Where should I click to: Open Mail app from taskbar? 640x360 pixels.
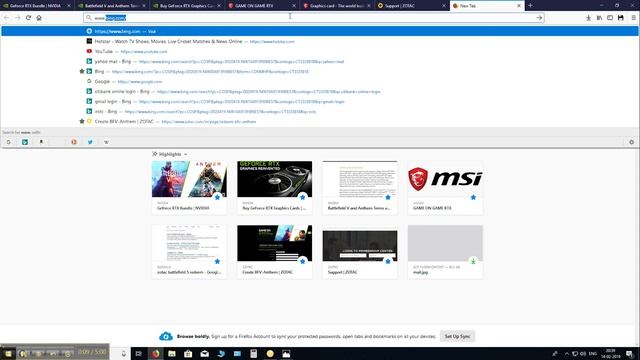coord(204,353)
